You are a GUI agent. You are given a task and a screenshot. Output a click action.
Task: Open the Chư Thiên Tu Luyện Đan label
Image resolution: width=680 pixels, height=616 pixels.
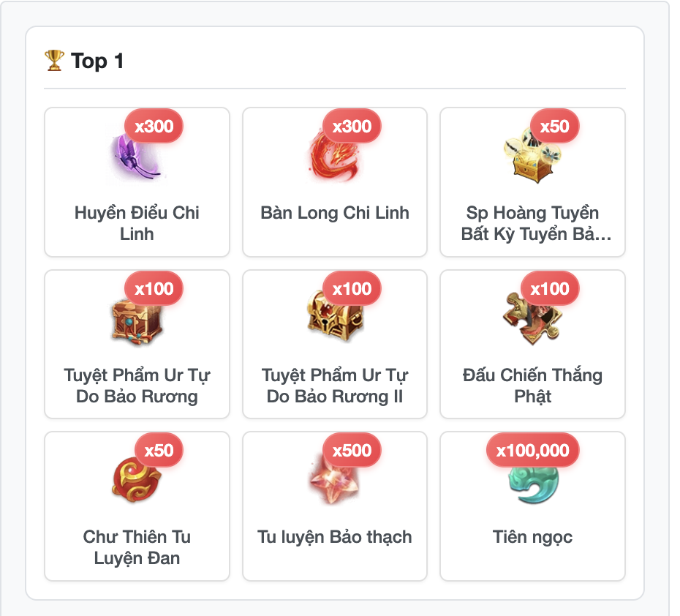tap(137, 547)
